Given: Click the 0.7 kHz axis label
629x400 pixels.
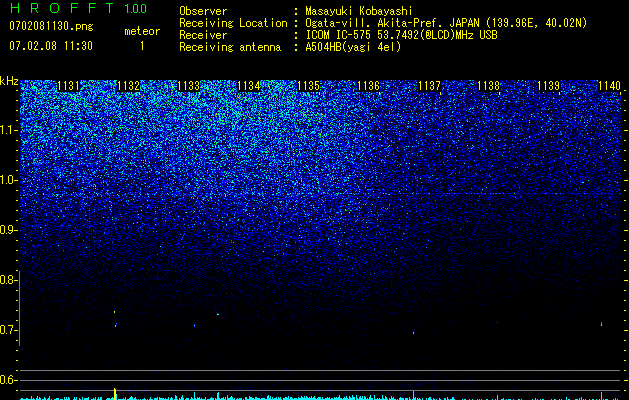Looking at the screenshot, I should (9, 330).
